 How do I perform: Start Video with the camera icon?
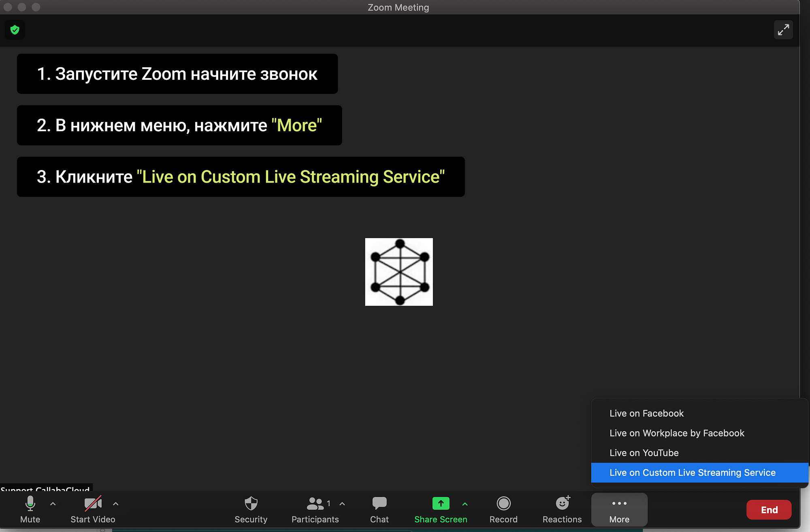click(93, 510)
